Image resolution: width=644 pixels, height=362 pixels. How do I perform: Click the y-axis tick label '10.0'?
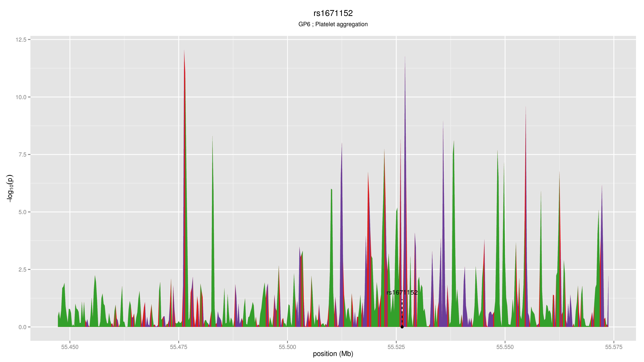tap(21, 97)
